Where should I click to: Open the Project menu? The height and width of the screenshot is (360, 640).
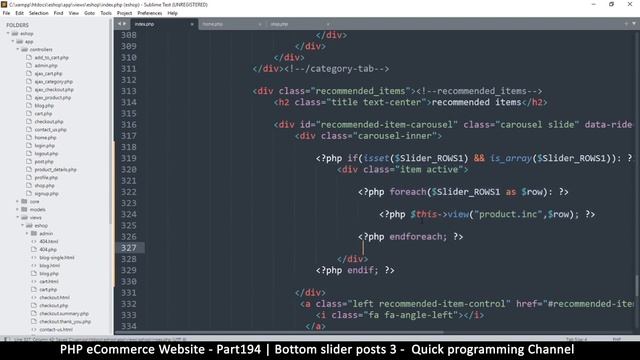click(124, 13)
